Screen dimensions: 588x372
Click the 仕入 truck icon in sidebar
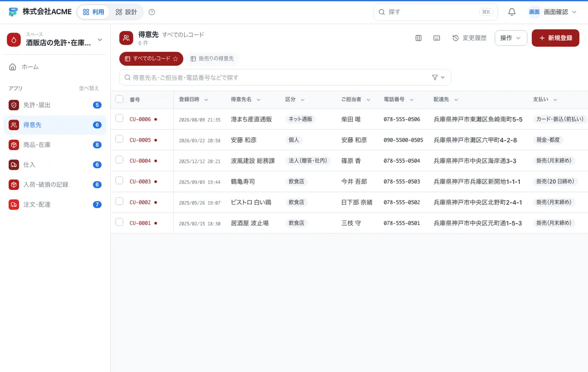[14, 165]
